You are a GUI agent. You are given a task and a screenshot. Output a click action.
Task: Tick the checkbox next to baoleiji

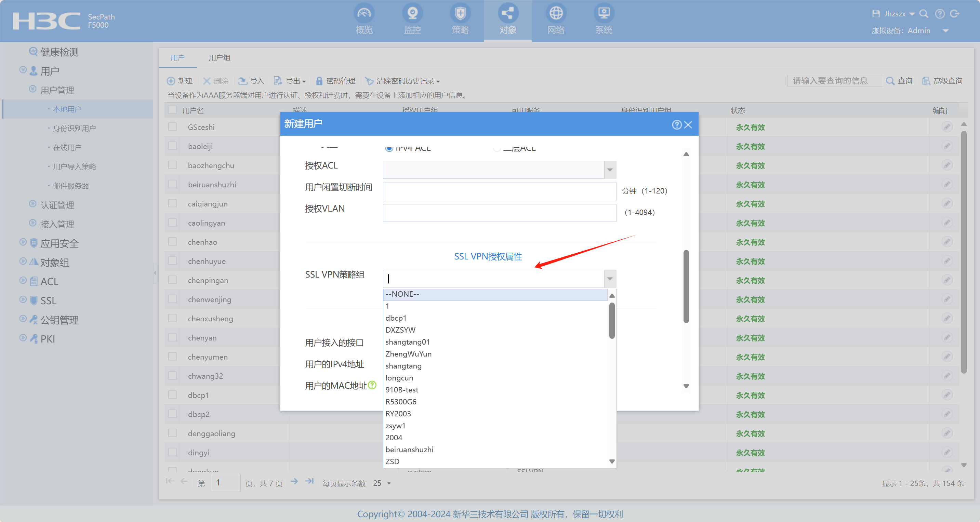173,146
